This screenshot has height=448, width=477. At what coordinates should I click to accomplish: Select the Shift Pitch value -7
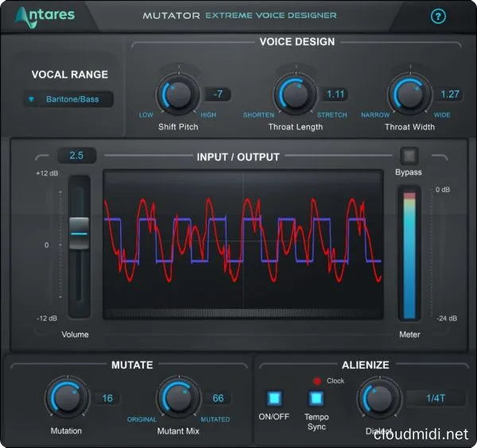coord(218,95)
